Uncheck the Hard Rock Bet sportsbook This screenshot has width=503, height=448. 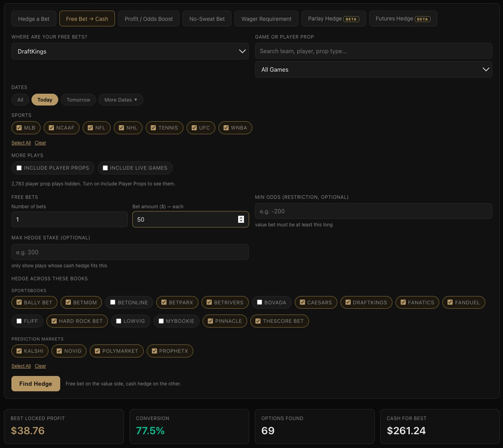tap(54, 321)
